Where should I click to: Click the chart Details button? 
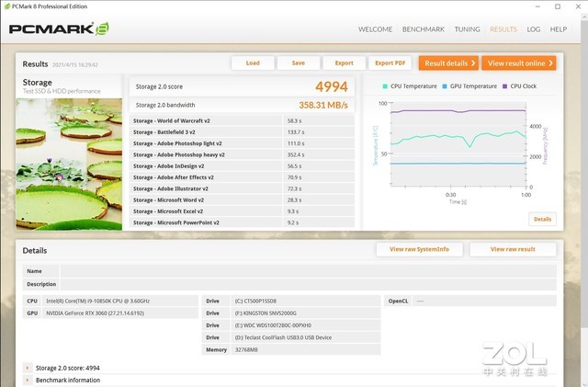pos(542,219)
